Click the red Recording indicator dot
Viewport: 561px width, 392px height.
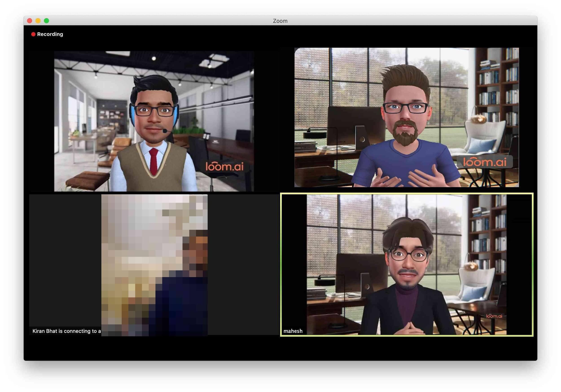(33, 34)
